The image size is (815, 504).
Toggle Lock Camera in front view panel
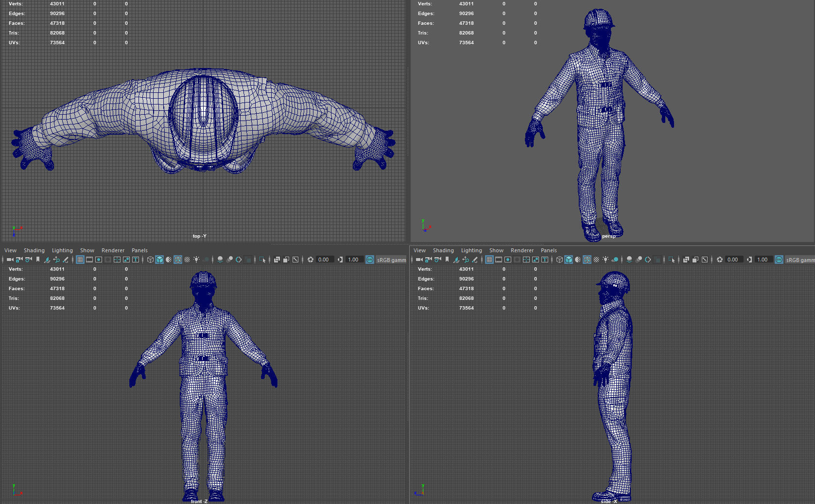(x=19, y=260)
